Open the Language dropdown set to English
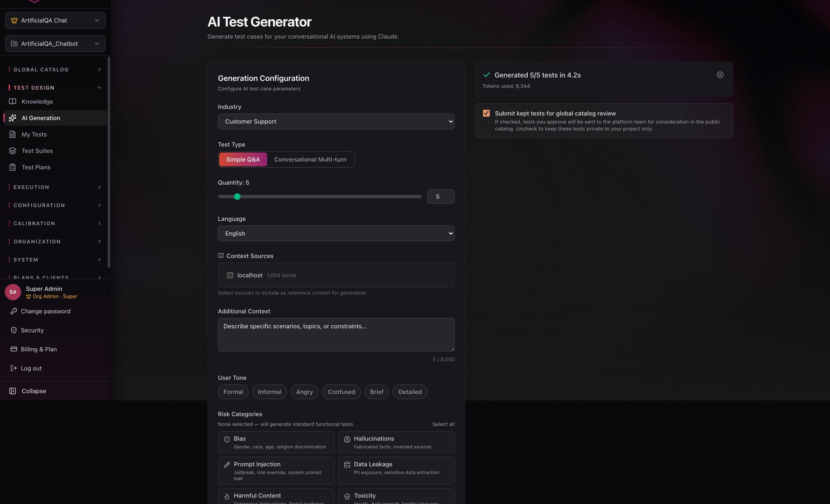 [336, 233]
